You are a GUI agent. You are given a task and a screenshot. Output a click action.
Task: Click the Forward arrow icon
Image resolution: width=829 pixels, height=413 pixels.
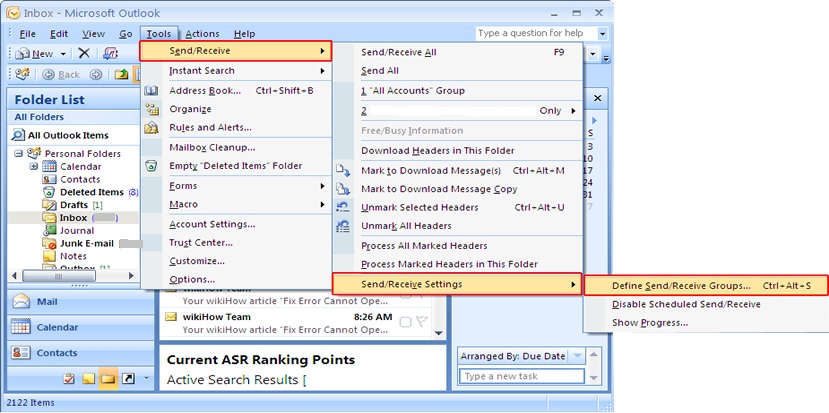coord(96,75)
